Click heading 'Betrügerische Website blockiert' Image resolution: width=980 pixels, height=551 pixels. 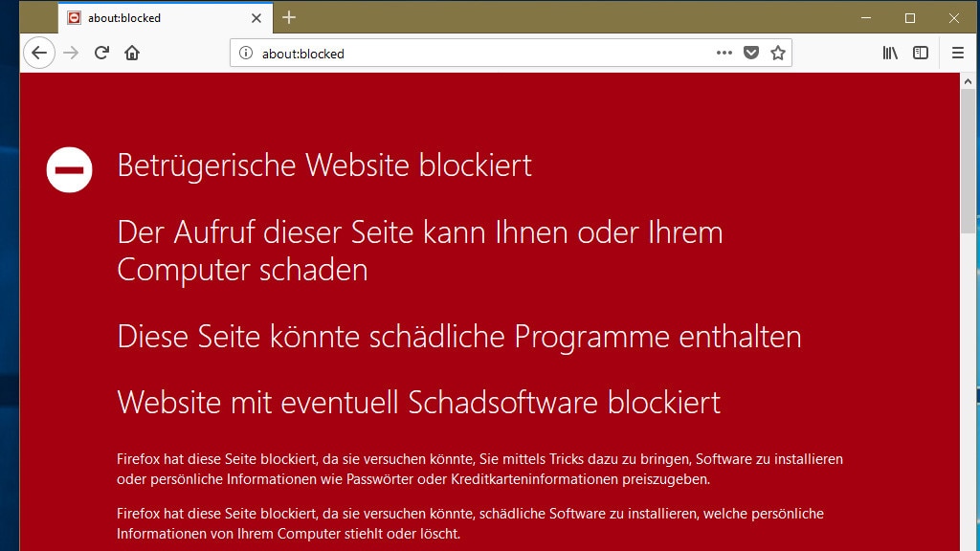[324, 165]
